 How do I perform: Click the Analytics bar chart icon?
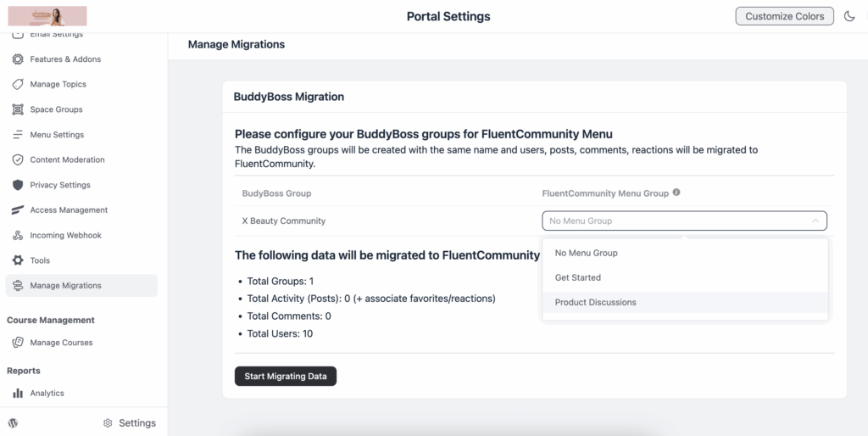coord(18,393)
